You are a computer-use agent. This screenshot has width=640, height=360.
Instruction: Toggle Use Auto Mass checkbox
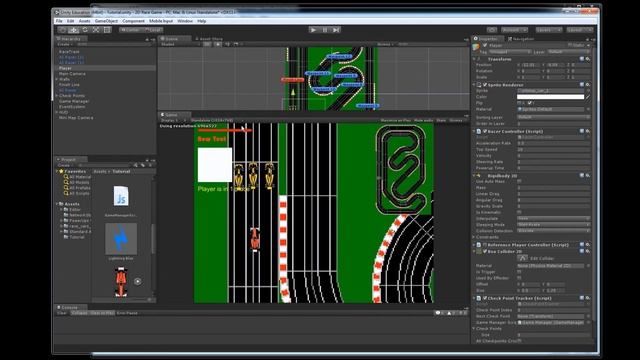(520, 181)
